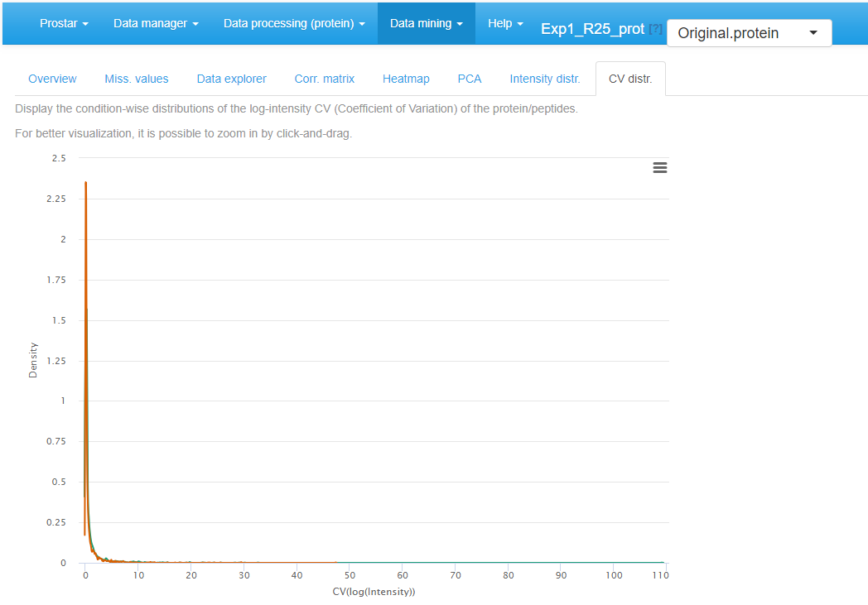Open the Data explorer tab
This screenshot has height=605, width=868.
[x=231, y=78]
